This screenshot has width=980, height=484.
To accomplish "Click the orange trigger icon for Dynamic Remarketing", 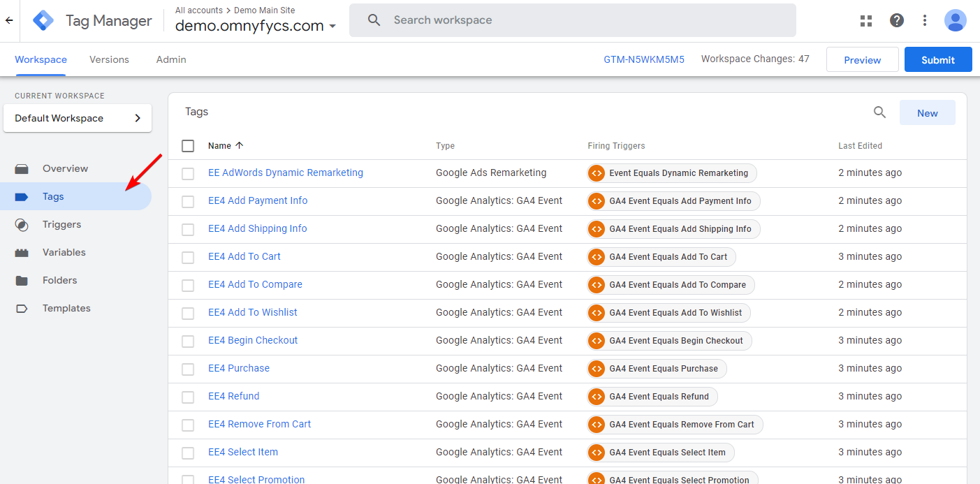I will pos(596,173).
